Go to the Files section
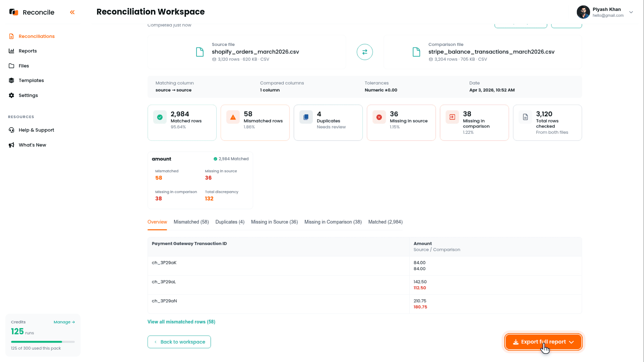 24,66
